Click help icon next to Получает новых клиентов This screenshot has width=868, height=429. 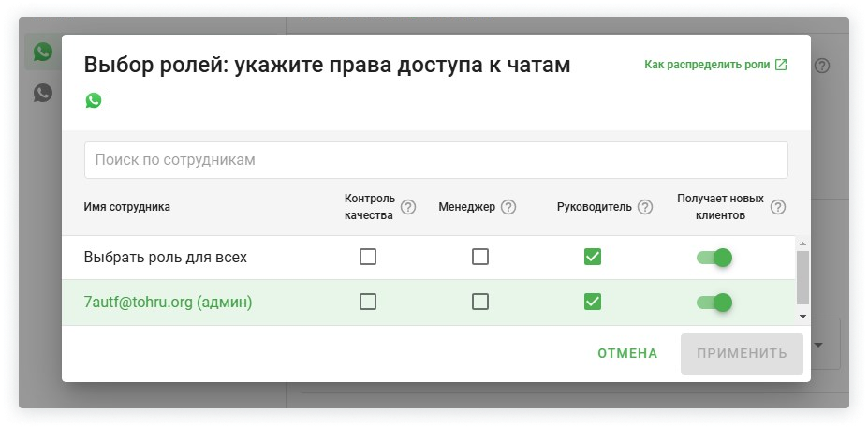[777, 207]
